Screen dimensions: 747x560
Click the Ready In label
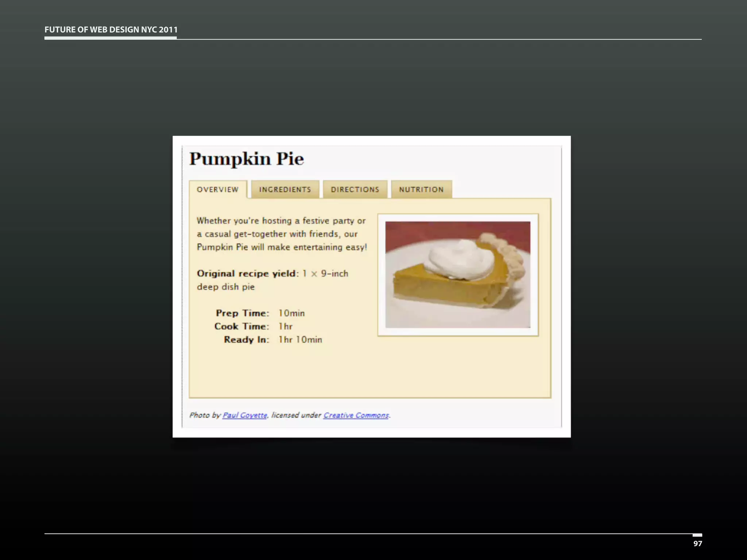tap(246, 340)
